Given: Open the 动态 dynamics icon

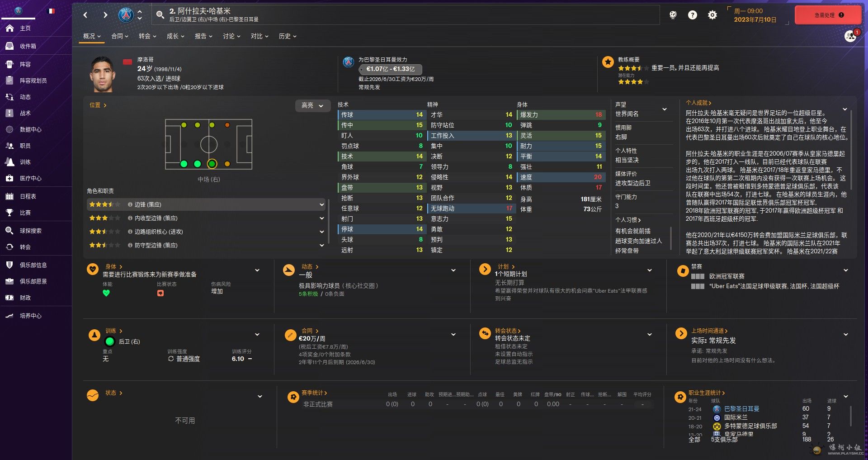Looking at the screenshot, I should click(9, 97).
